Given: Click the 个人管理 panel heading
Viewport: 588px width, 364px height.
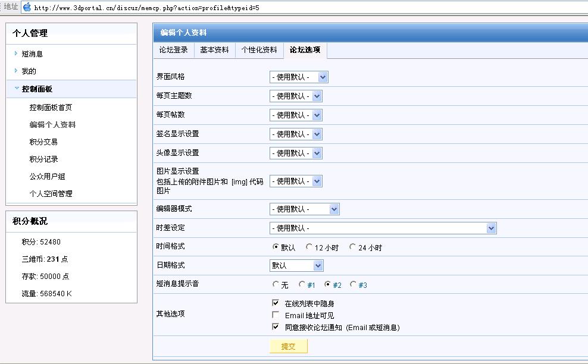Looking at the screenshot, I should 30,33.
